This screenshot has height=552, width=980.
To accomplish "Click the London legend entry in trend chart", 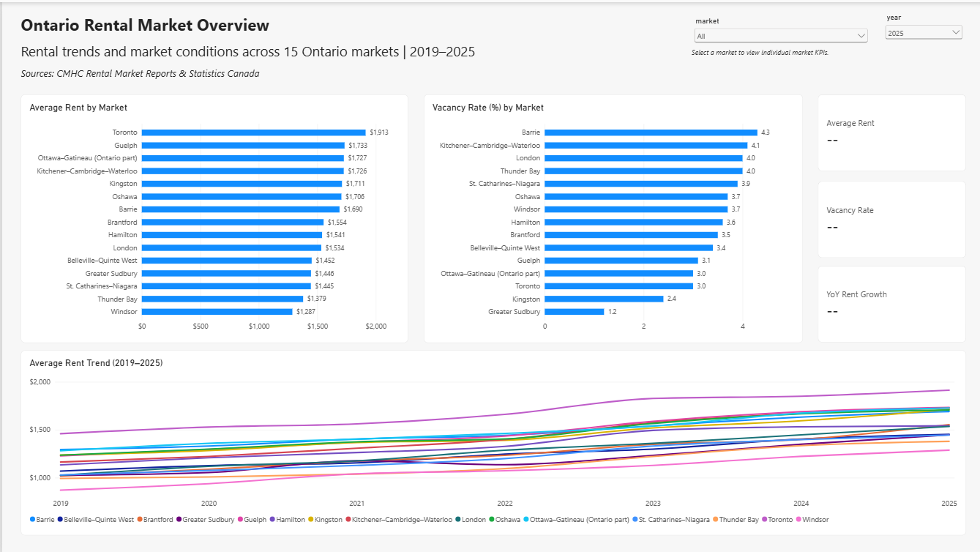I will [472, 520].
